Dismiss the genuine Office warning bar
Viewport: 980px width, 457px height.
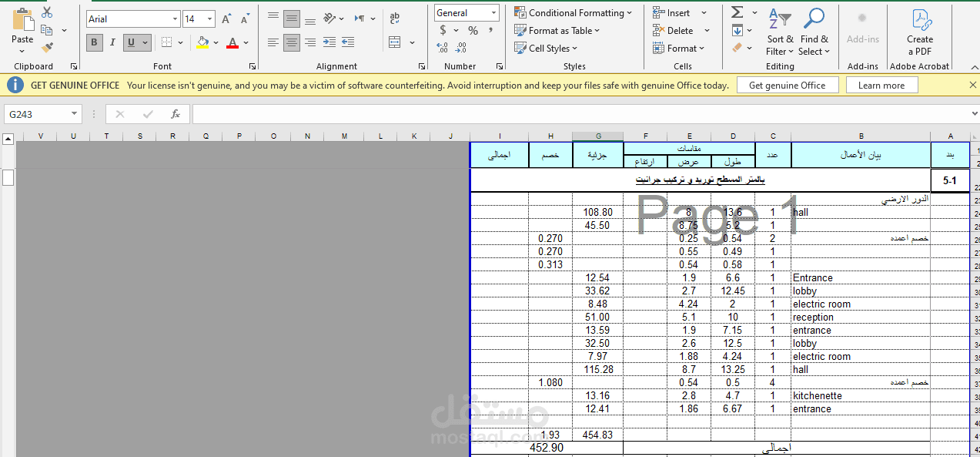tap(972, 85)
